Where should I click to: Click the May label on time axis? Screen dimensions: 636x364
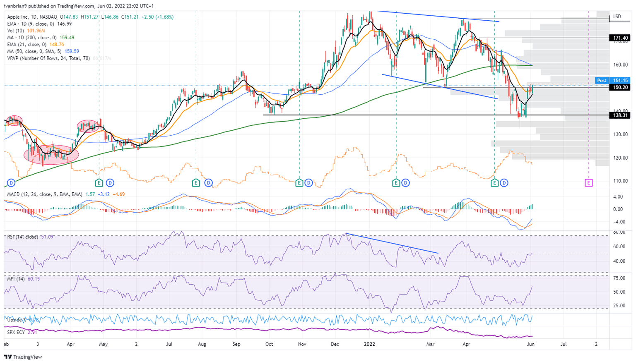[x=103, y=344]
